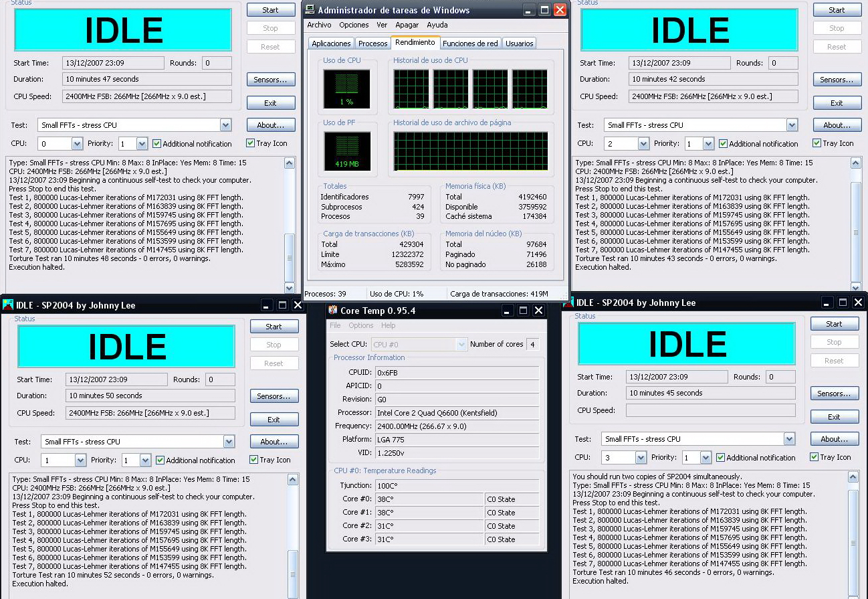Click the Uso de CPU gauge showing 1 %

click(346, 89)
